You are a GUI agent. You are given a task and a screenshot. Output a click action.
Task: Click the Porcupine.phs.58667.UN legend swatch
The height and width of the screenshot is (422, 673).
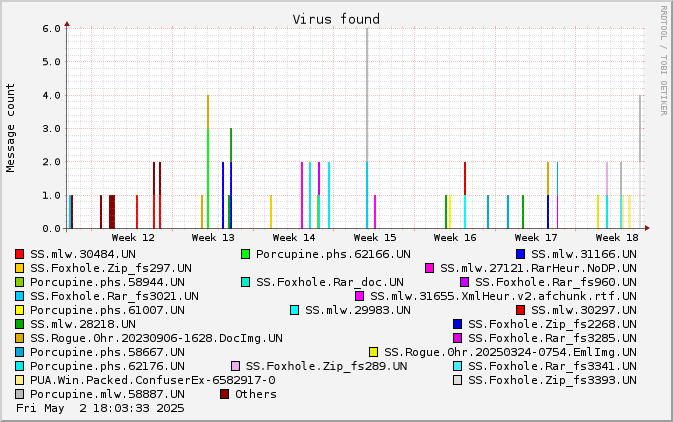tap(19, 352)
